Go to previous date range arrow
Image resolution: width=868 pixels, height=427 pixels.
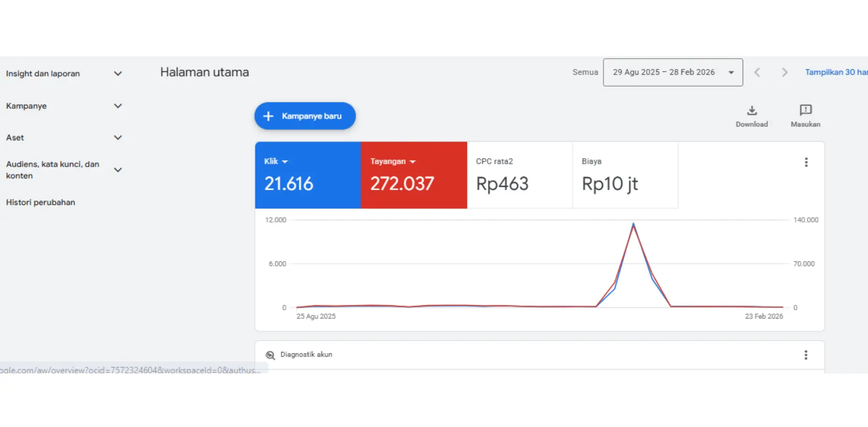tap(757, 72)
